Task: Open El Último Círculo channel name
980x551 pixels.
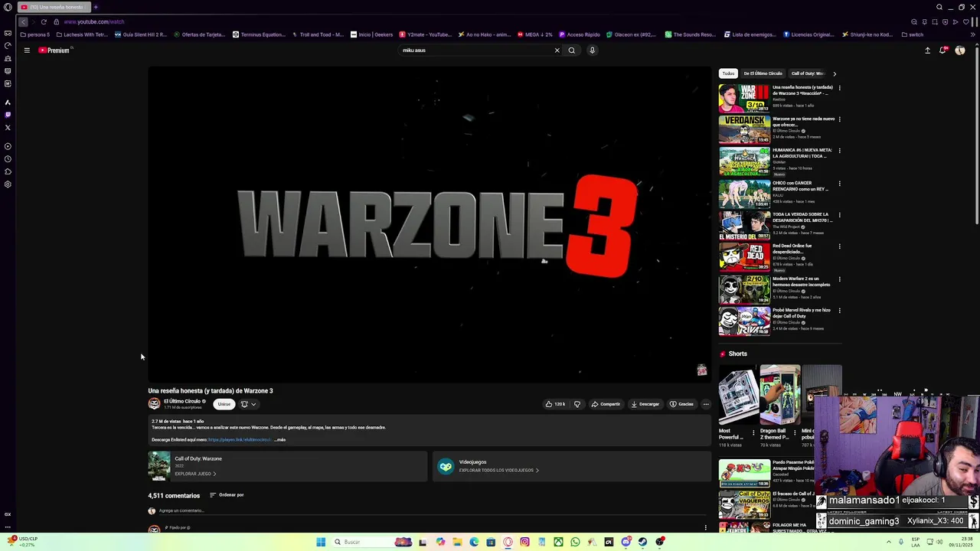Action: click(182, 401)
